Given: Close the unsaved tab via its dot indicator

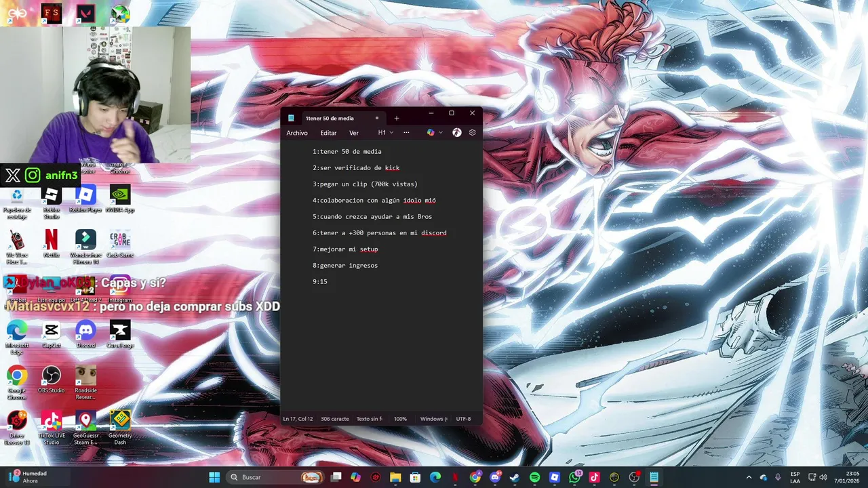Looking at the screenshot, I should tap(377, 118).
